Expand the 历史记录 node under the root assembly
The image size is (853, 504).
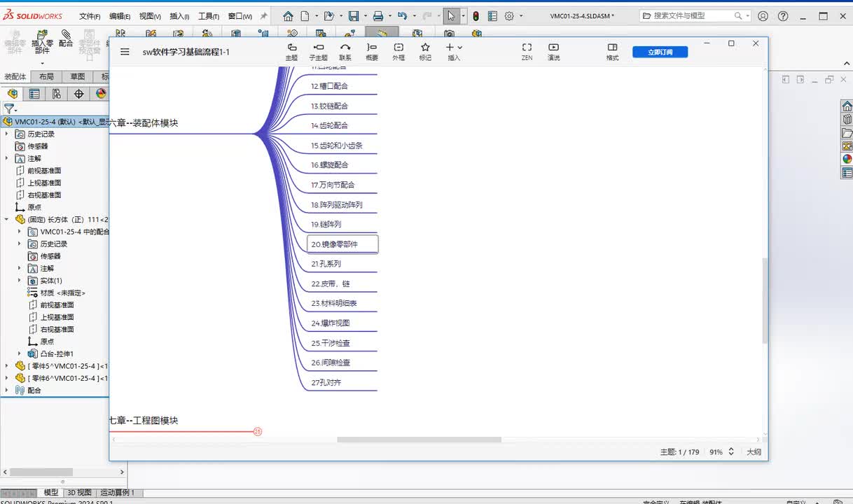point(6,134)
